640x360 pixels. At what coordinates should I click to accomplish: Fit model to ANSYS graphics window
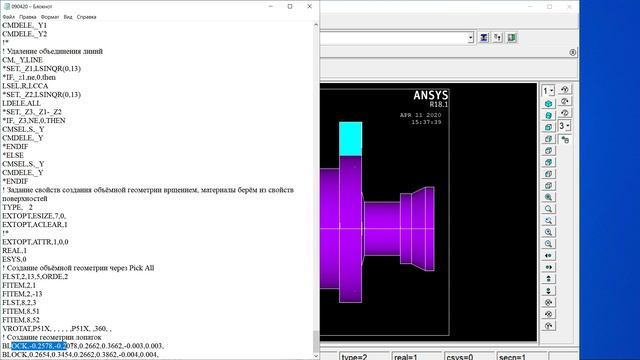click(548, 197)
